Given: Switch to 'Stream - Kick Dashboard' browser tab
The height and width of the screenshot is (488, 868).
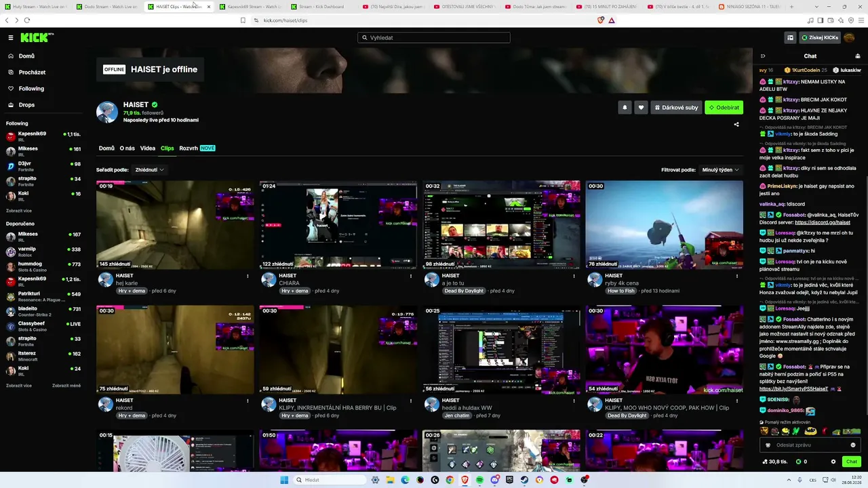Looking at the screenshot, I should click(x=320, y=7).
